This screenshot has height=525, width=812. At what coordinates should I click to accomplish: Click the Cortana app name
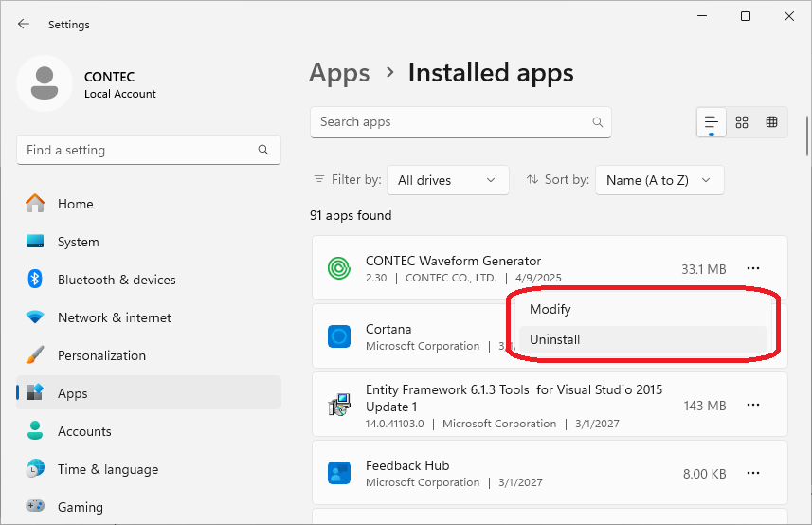coord(388,329)
